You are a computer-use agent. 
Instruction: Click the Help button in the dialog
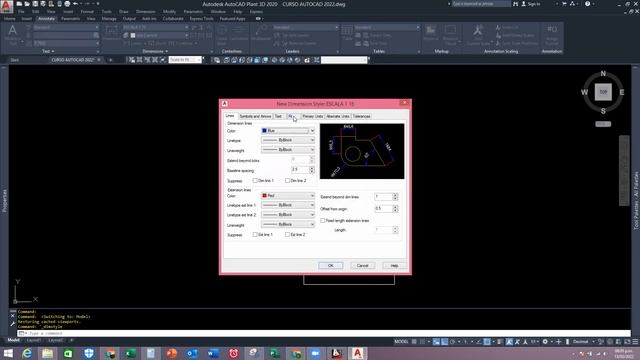(394, 266)
